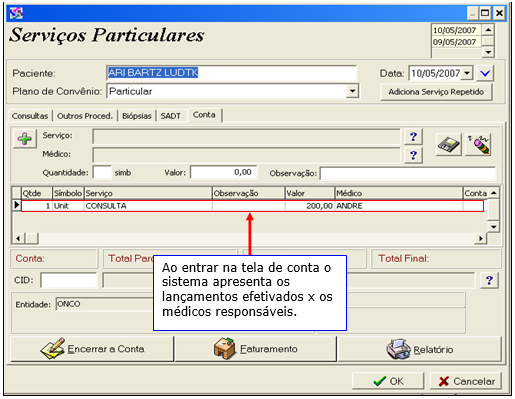Maximize the Serviços Particulares window
Viewport: 515px width, 399px height.
485,13
